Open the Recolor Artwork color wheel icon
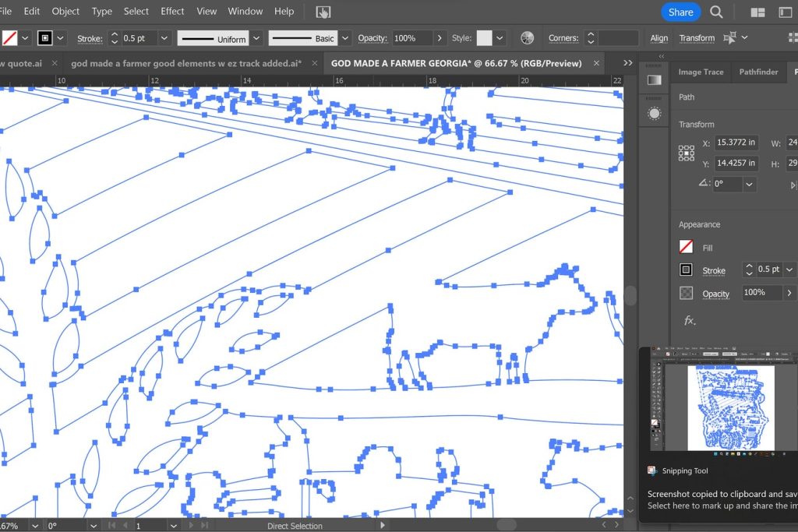 tap(528, 38)
